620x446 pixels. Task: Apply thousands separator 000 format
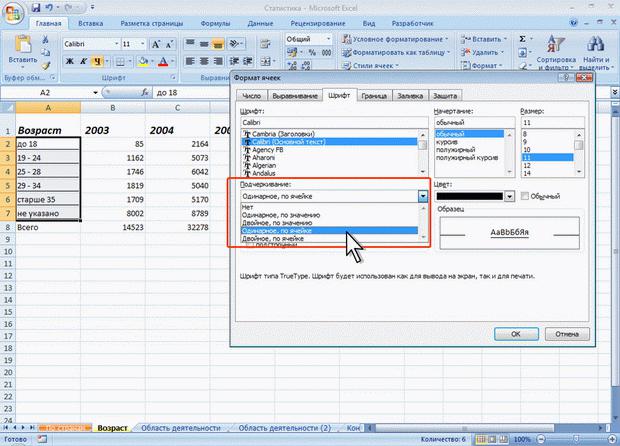coord(326,52)
